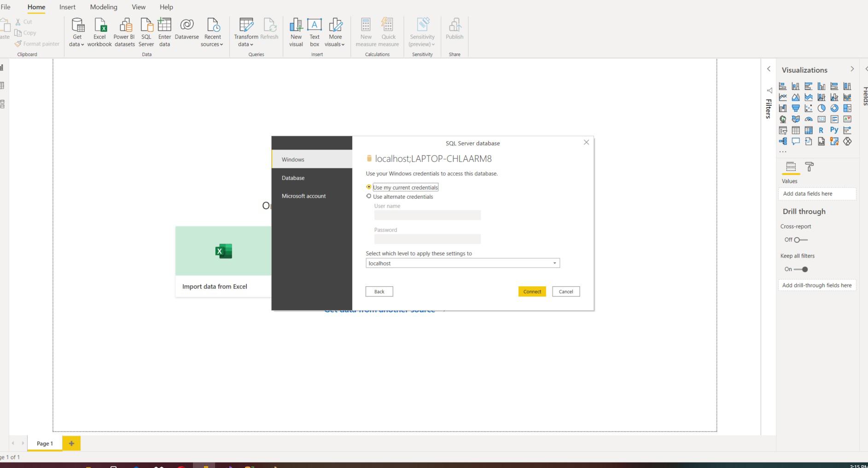Choose Clustered column chart visualization

click(821, 86)
